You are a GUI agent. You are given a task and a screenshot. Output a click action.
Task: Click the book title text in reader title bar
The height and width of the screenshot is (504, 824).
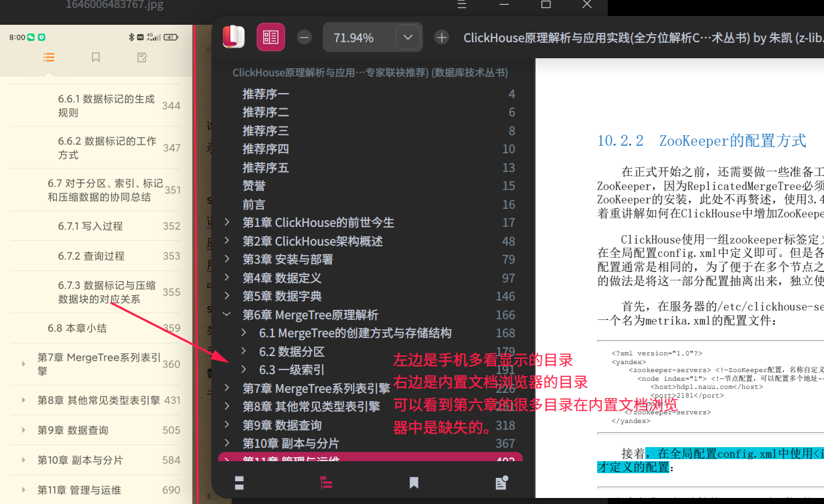pos(643,37)
